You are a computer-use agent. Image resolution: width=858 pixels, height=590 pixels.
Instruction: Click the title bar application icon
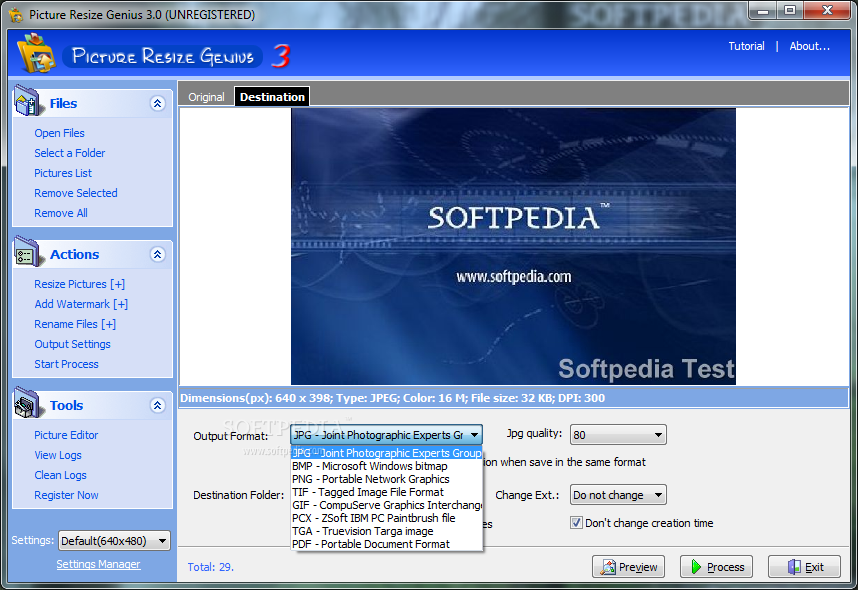pyautogui.click(x=16, y=15)
